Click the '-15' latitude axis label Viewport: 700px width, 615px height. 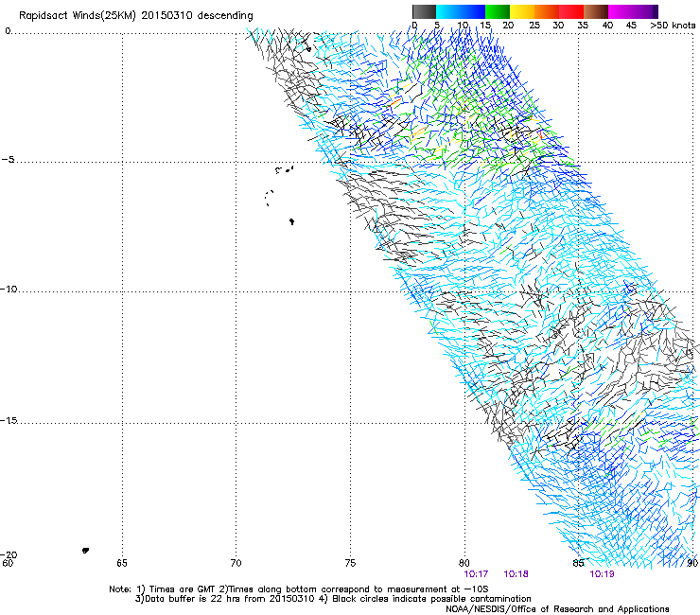(9, 421)
